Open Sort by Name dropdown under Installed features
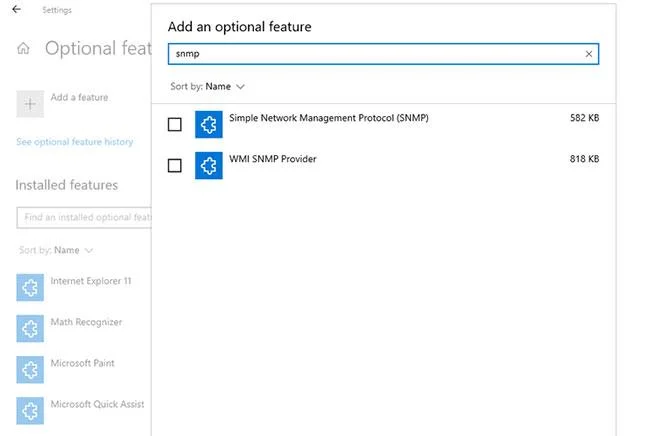 56,250
